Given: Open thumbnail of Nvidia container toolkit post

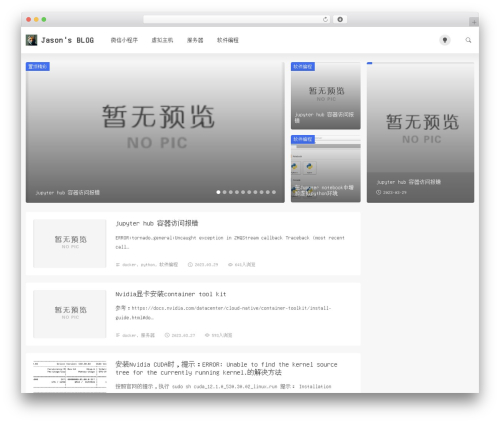Looking at the screenshot, I should click(70, 314).
